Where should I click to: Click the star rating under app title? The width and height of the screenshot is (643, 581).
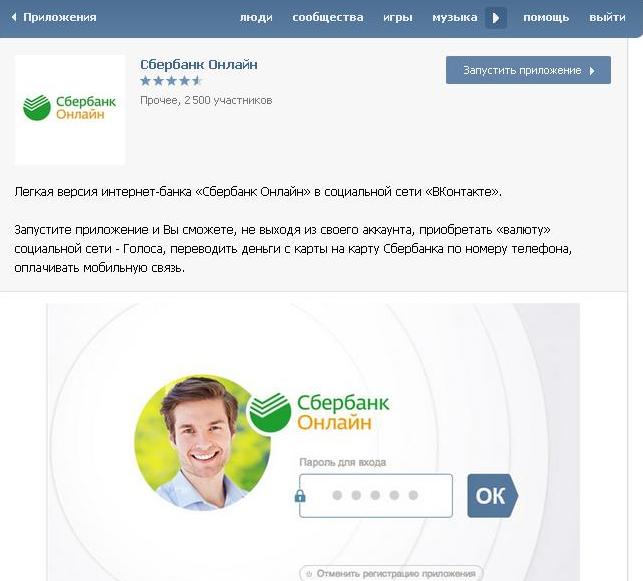click(171, 81)
